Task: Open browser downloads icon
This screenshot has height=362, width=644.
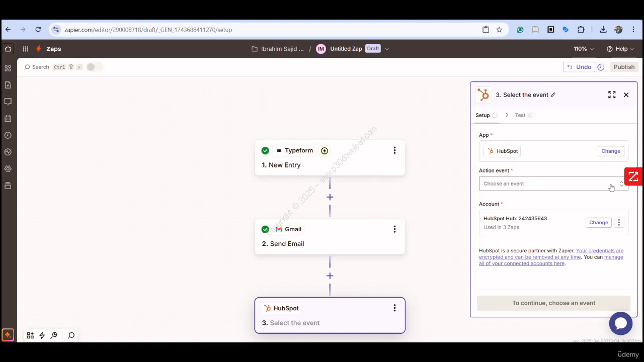Action: (603, 30)
